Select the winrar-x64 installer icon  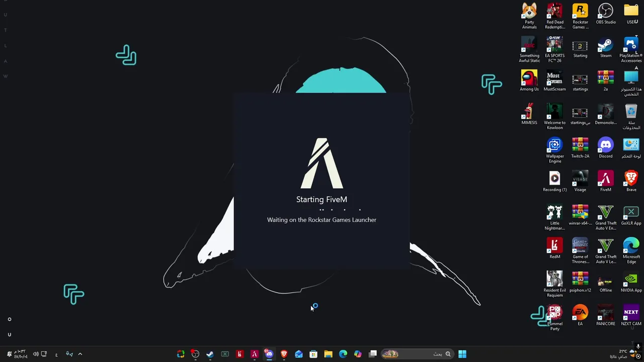(x=580, y=215)
